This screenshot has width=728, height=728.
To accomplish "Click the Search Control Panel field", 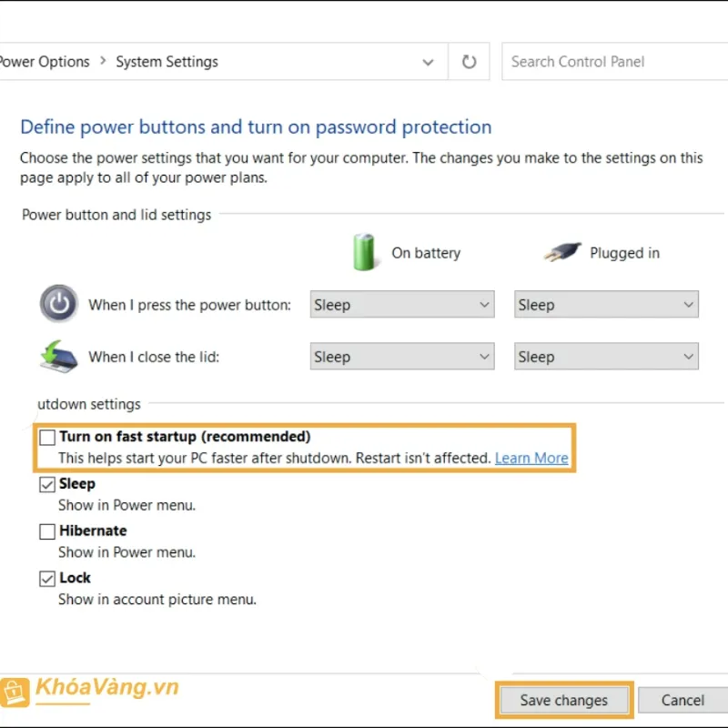I will click(x=610, y=62).
